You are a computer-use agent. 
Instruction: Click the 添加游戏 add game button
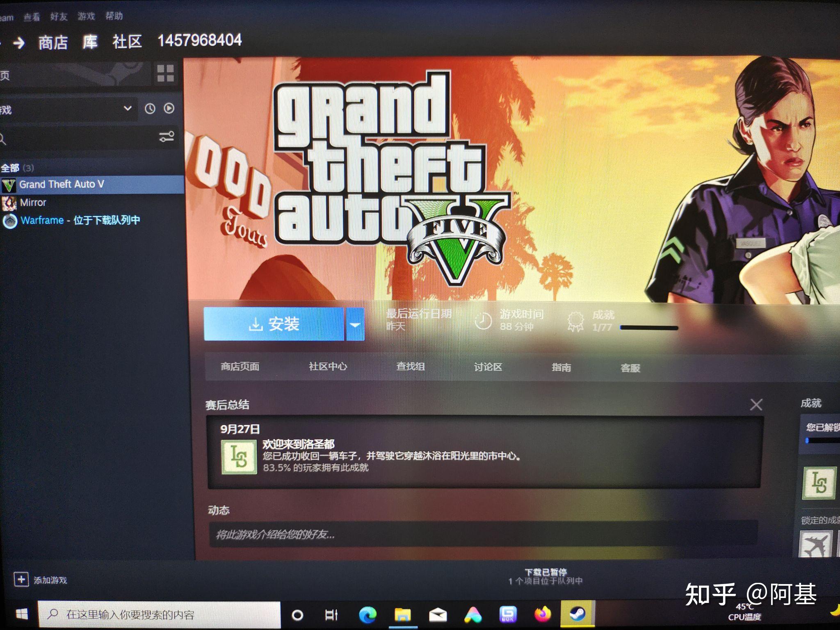coord(41,580)
